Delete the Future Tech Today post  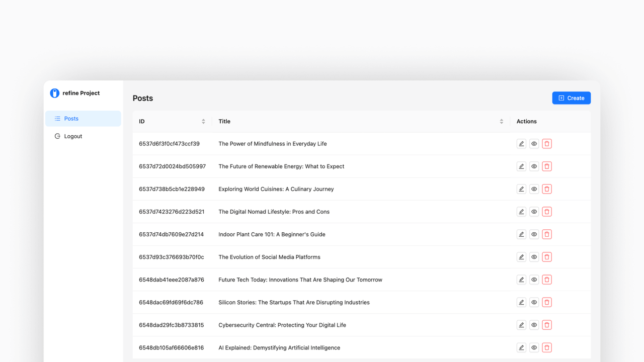click(x=547, y=280)
